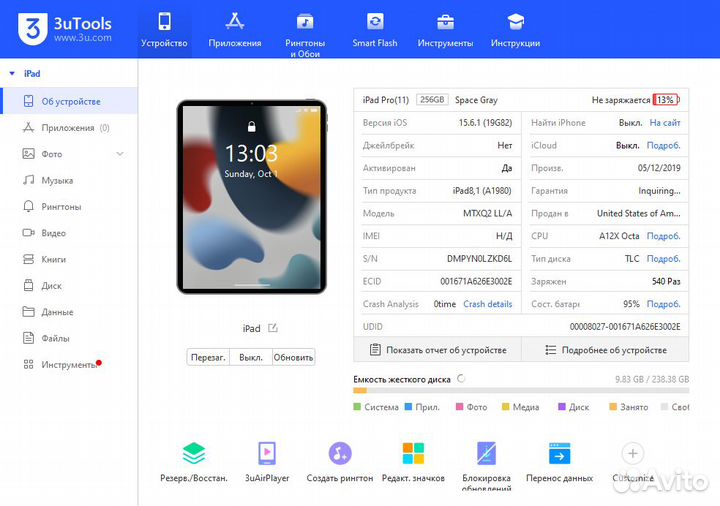
Task: Click the warranty Inquiring... value
Action: point(659,191)
